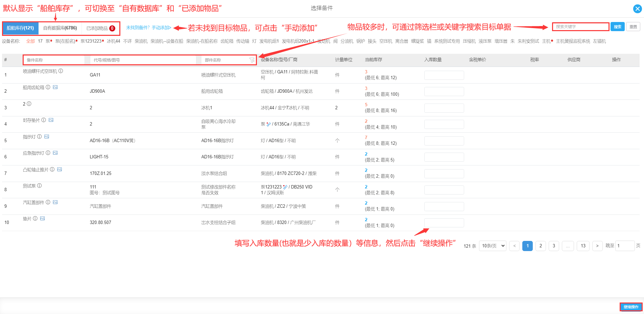Click page 1 button
The image size is (644, 314).
[527, 246]
